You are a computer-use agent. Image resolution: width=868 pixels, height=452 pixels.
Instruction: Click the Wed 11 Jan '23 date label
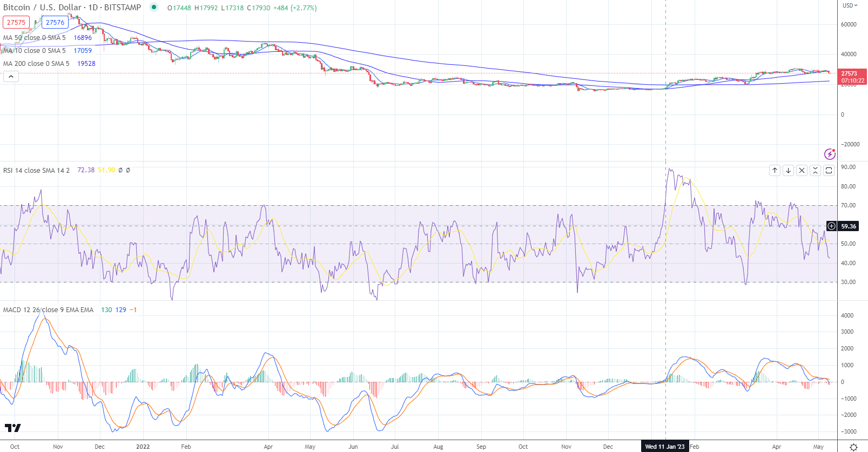click(664, 447)
